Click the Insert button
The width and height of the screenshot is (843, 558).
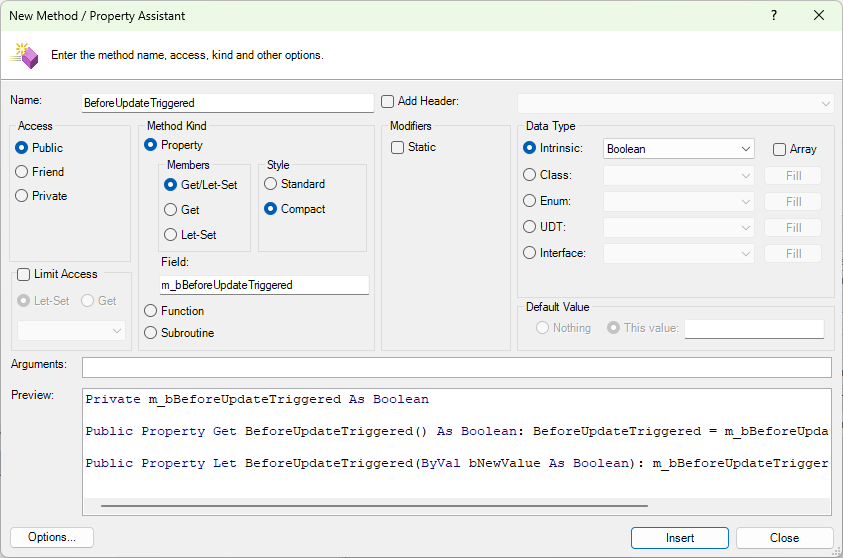[680, 538]
